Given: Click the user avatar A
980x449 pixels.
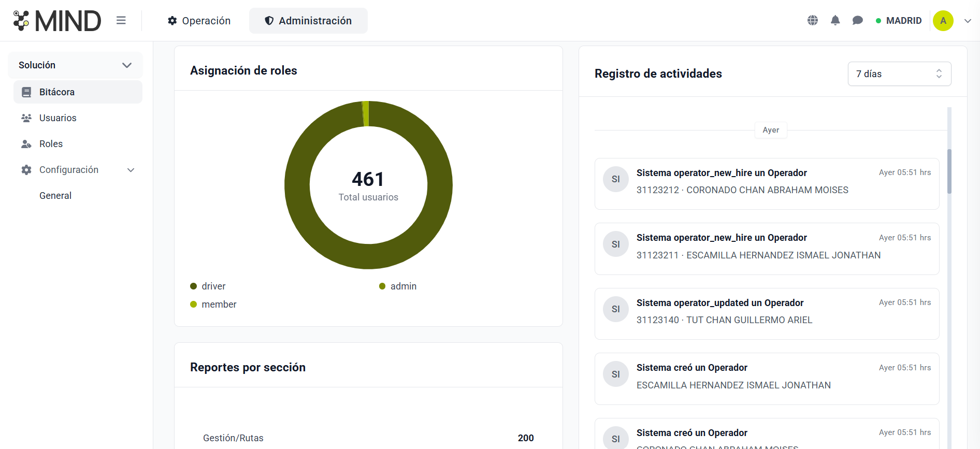Looking at the screenshot, I should click(x=943, y=21).
